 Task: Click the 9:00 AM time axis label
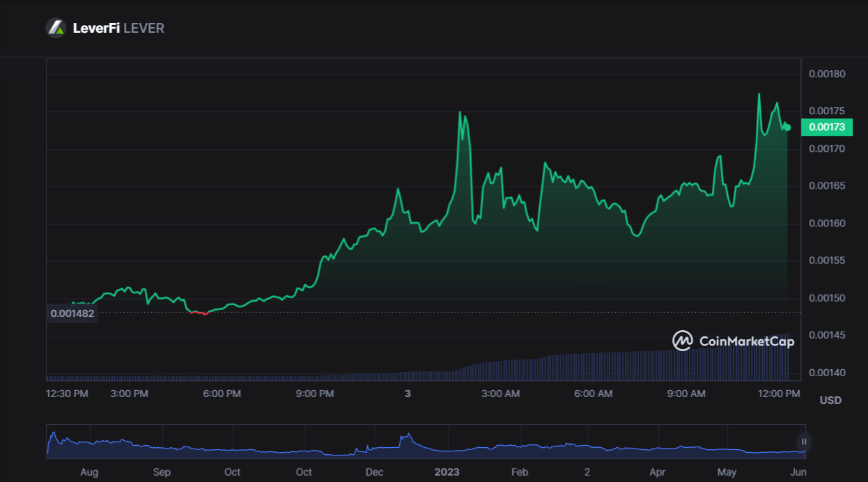click(x=686, y=394)
